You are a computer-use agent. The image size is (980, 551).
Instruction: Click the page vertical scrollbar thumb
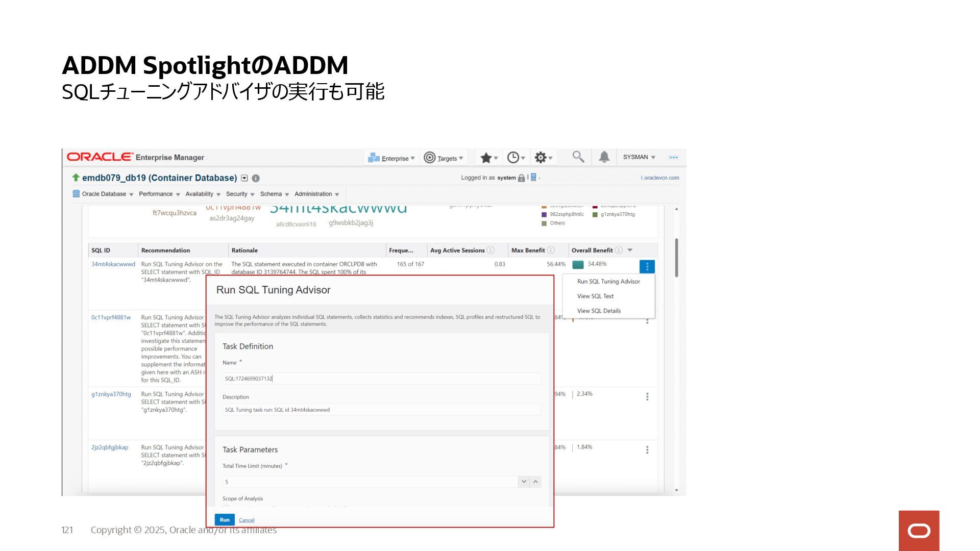pyautogui.click(x=676, y=258)
